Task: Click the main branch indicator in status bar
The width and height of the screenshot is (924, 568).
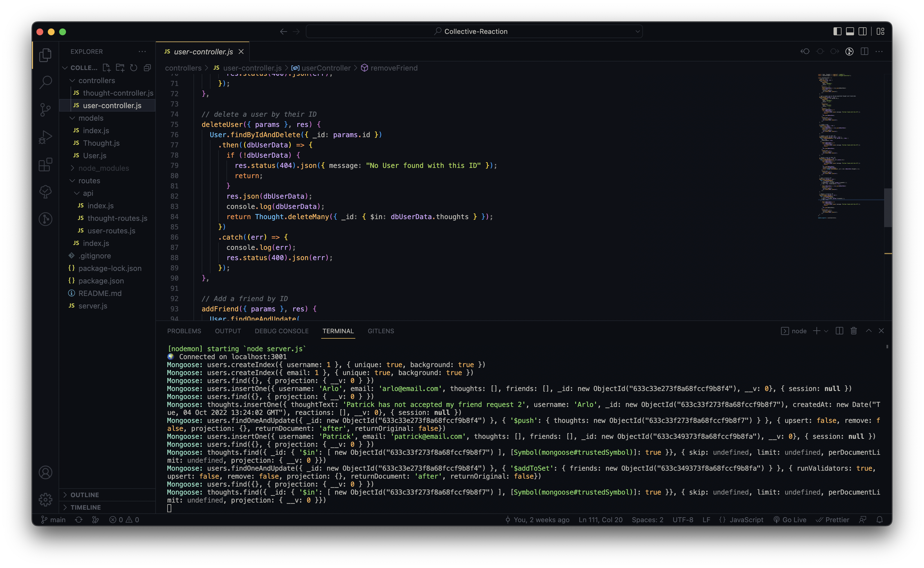Action: click(54, 520)
